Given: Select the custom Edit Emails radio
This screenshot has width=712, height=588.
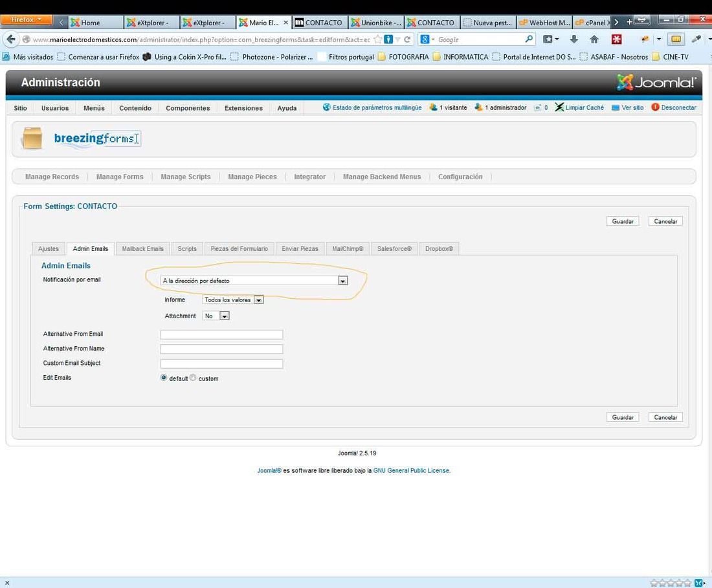Looking at the screenshot, I should pos(193,378).
